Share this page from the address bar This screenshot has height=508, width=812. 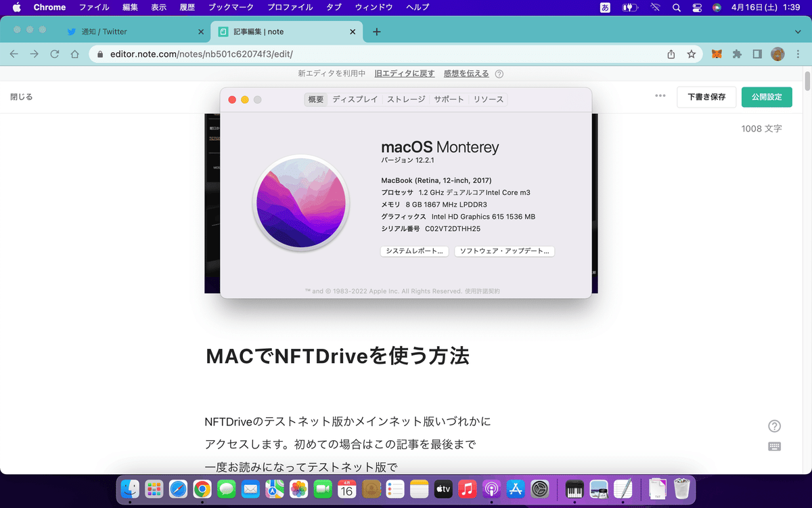coord(671,54)
